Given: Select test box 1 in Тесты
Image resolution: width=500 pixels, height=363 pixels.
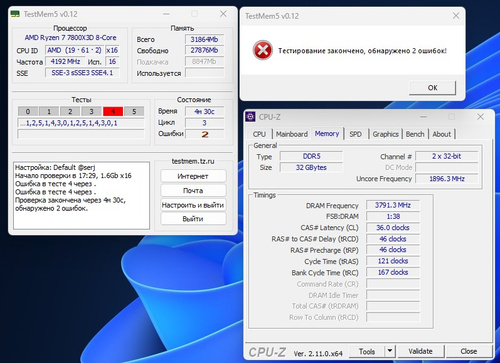Looking at the screenshot, I should coord(49,111).
